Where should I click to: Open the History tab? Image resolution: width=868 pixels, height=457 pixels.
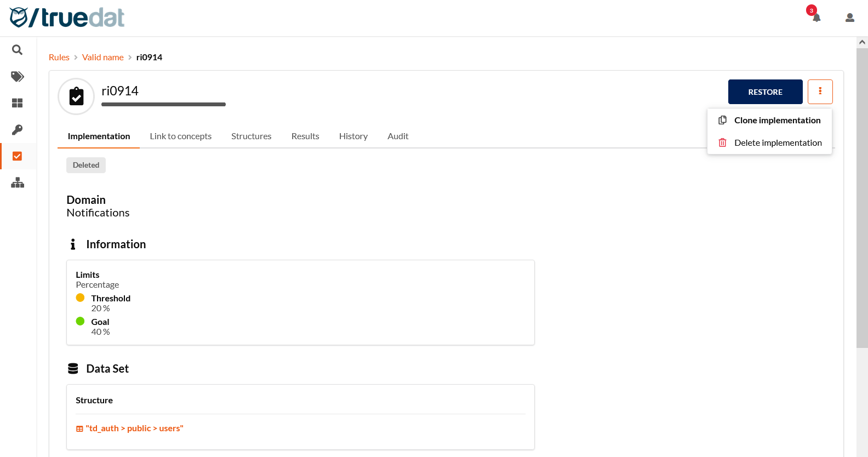(353, 136)
